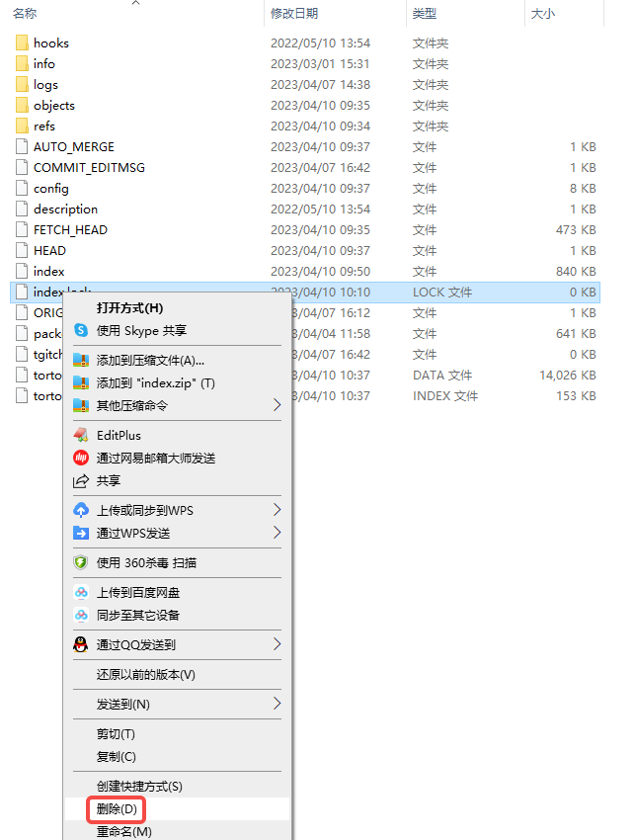The image size is (635, 840).
Task: Click the Skype icon in context menu
Action: (81, 330)
